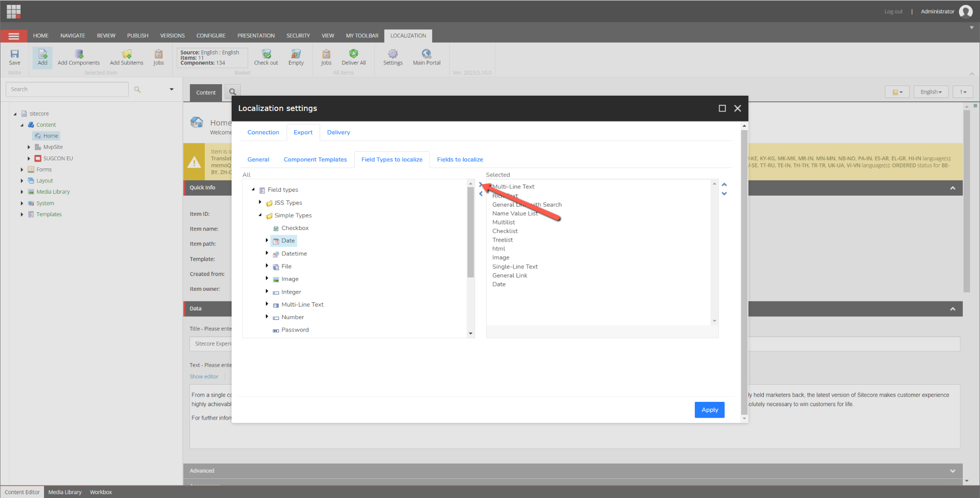Image resolution: width=980 pixels, height=498 pixels.
Task: Open the Component Templates sub-tab
Action: click(x=315, y=160)
